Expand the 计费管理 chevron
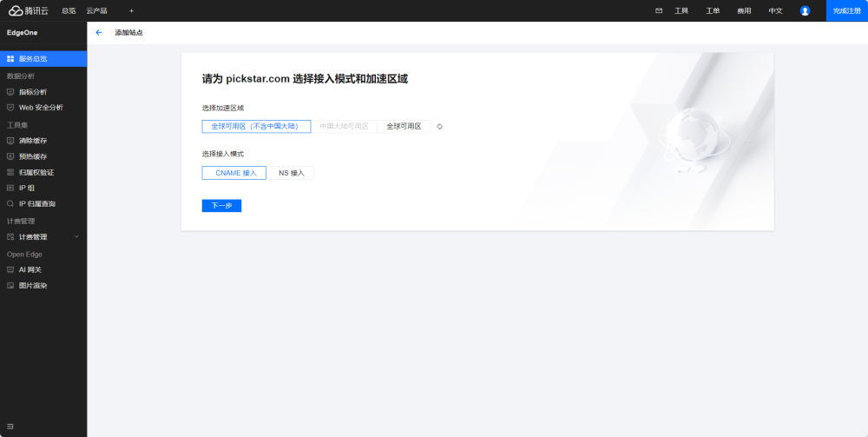The image size is (868, 437). click(77, 236)
